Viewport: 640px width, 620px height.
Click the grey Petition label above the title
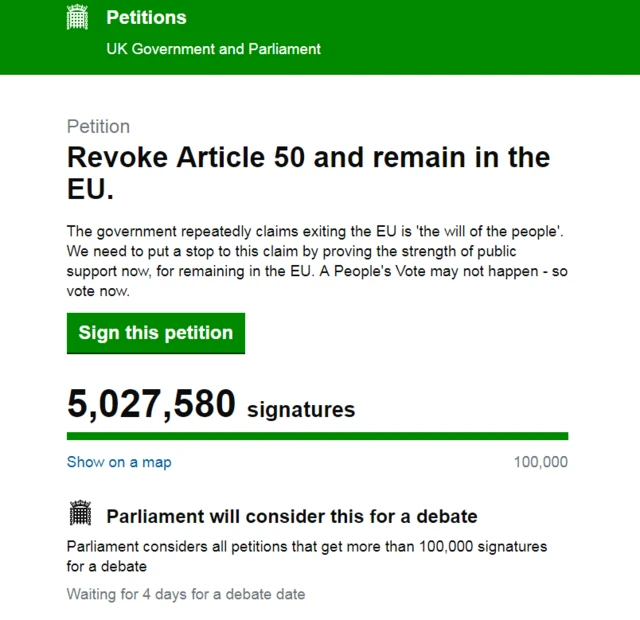pos(98,127)
